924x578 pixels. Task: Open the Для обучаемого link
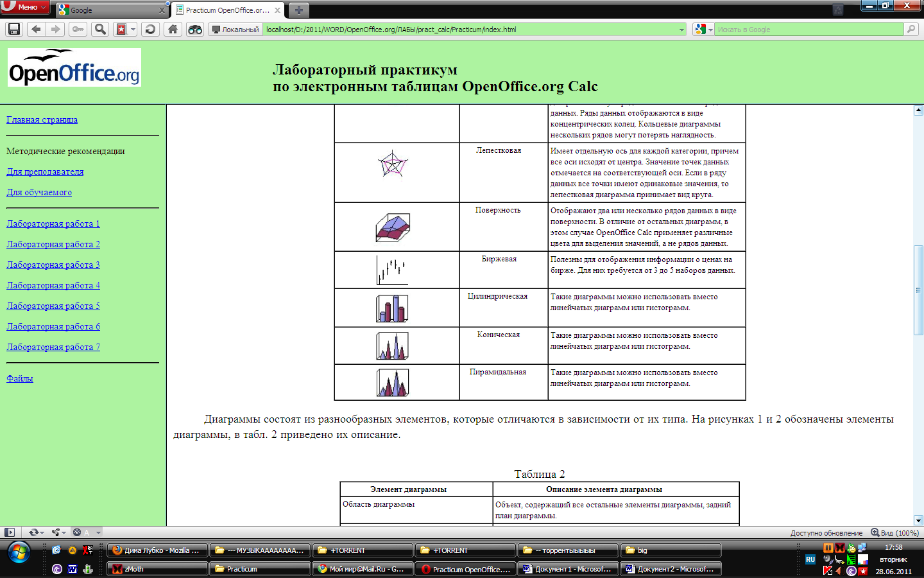(39, 192)
